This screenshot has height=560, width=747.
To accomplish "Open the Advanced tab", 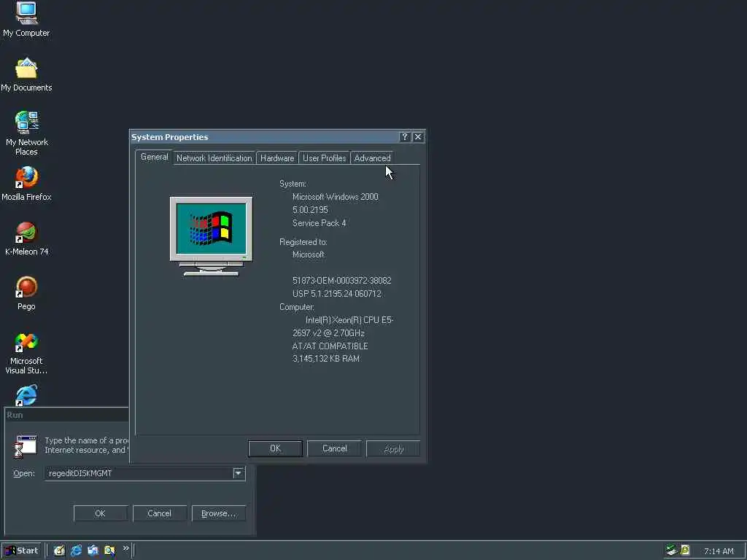I will pyautogui.click(x=372, y=158).
